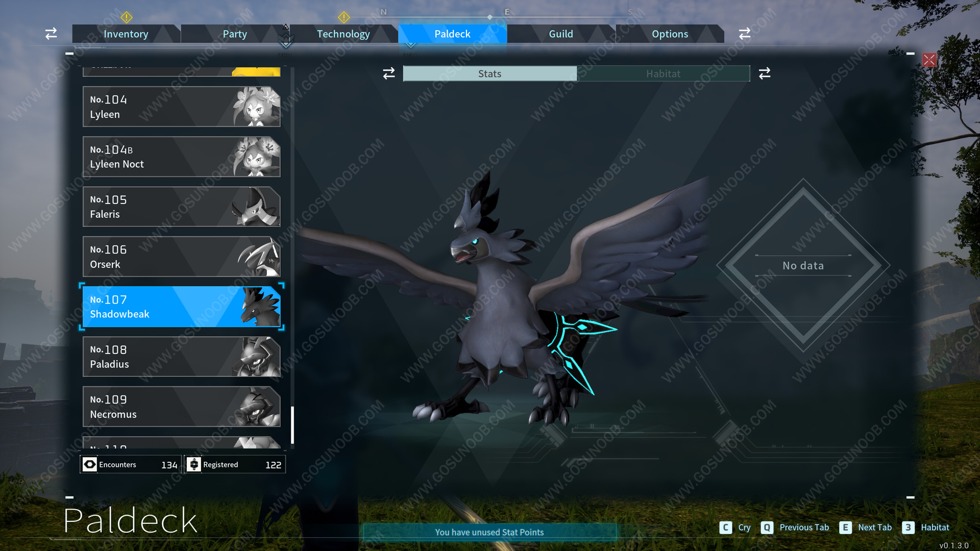
Task: Click the left tab-switch arrows beside Inventory
Action: 51,34
